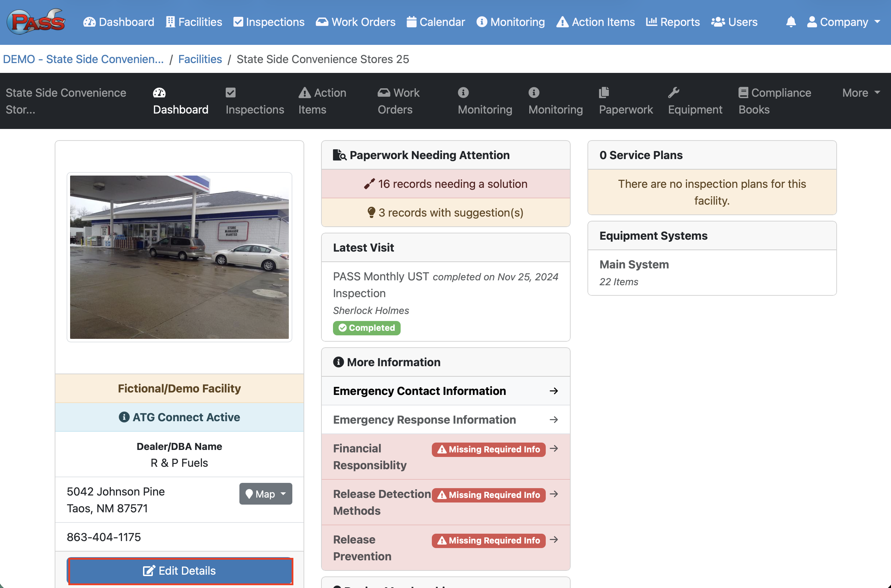Open Main System equipment entry
This screenshot has height=588, width=891.
[634, 264]
